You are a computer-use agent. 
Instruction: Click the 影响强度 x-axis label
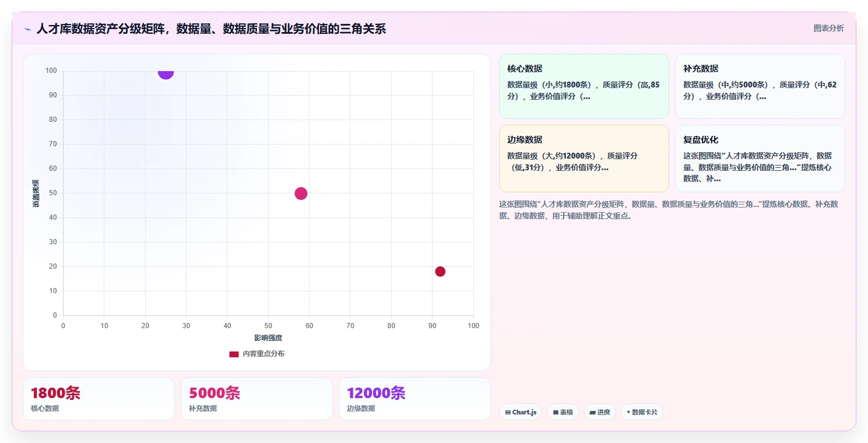pyautogui.click(x=268, y=338)
